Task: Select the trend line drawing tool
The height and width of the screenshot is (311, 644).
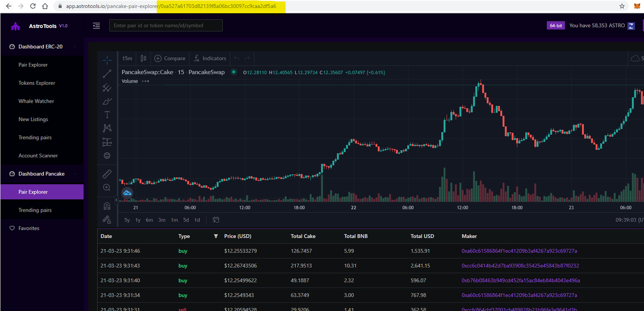Action: pos(107,73)
